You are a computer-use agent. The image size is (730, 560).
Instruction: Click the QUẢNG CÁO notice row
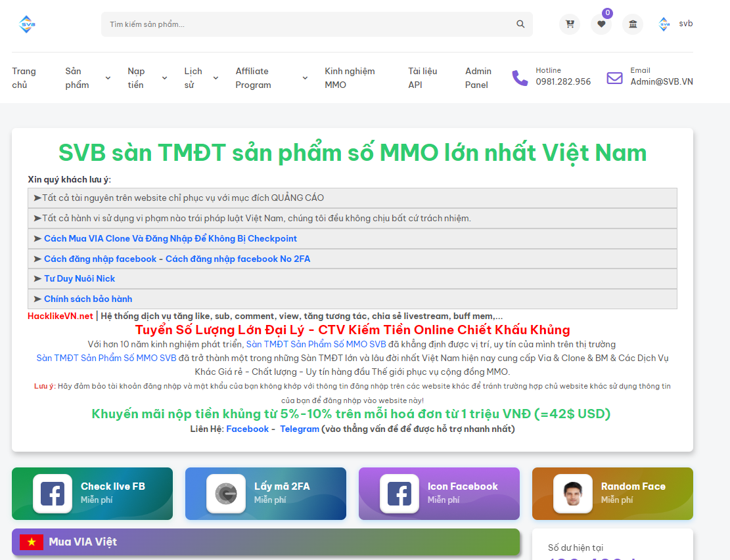tap(352, 198)
